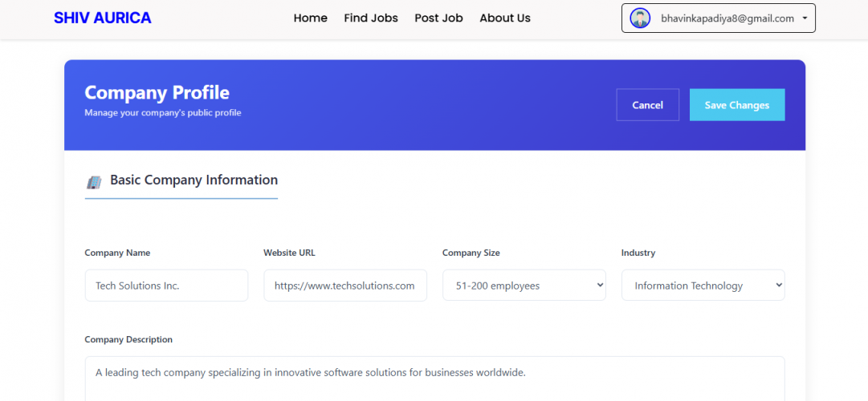
Task: Click the building icon beside Basic Company Information
Action: click(x=94, y=182)
